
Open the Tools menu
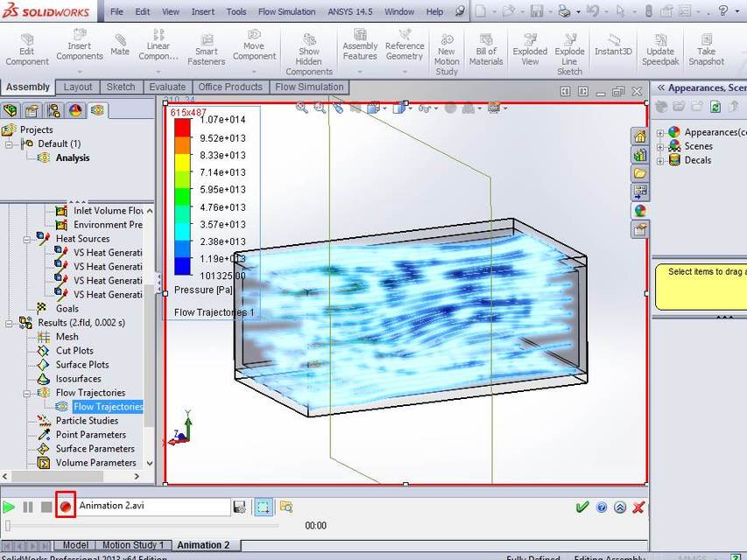pyautogui.click(x=235, y=11)
